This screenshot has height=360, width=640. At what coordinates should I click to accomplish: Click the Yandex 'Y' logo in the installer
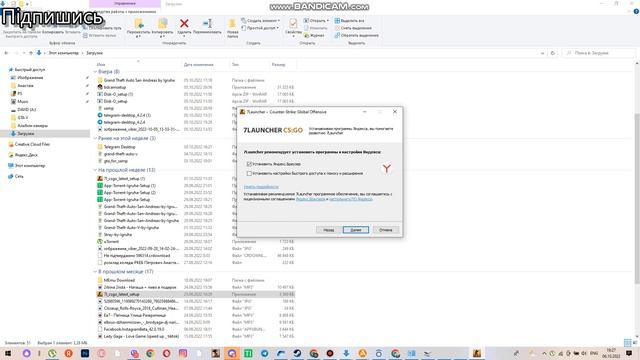pyautogui.click(x=387, y=169)
